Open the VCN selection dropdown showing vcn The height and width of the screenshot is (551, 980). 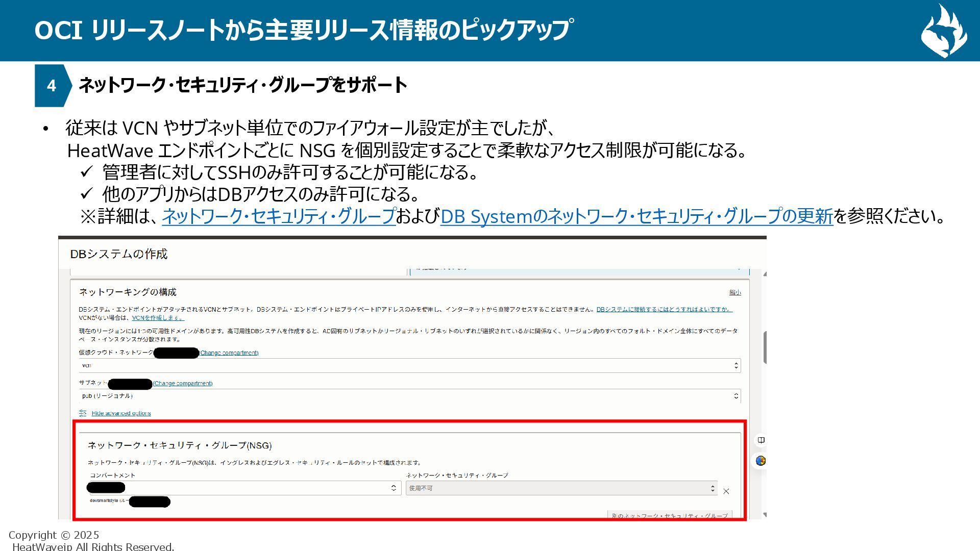pos(409,365)
